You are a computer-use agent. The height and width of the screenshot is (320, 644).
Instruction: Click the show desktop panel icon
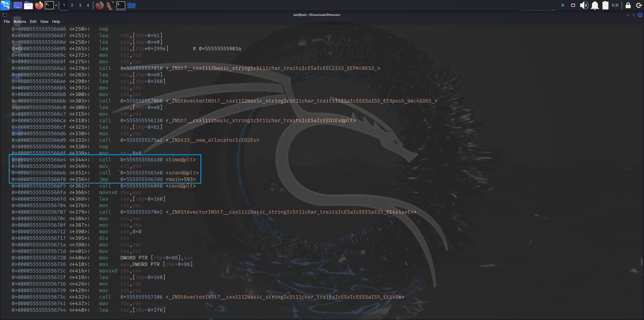(x=18, y=5)
